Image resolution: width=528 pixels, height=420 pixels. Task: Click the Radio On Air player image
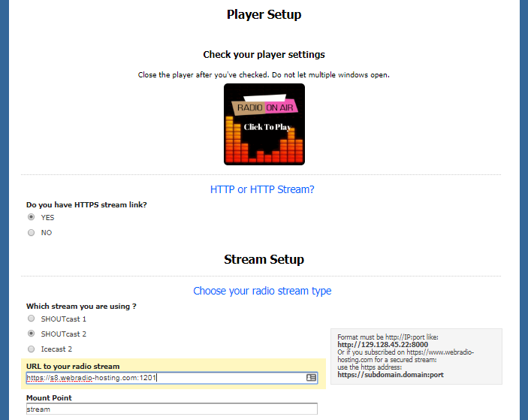pyautogui.click(x=264, y=124)
